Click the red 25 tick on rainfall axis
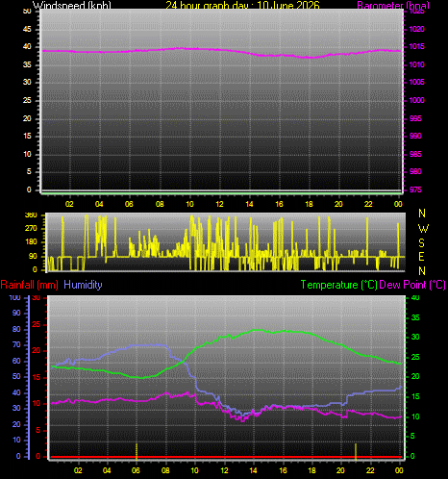The width and height of the screenshot is (448, 479). [37, 325]
